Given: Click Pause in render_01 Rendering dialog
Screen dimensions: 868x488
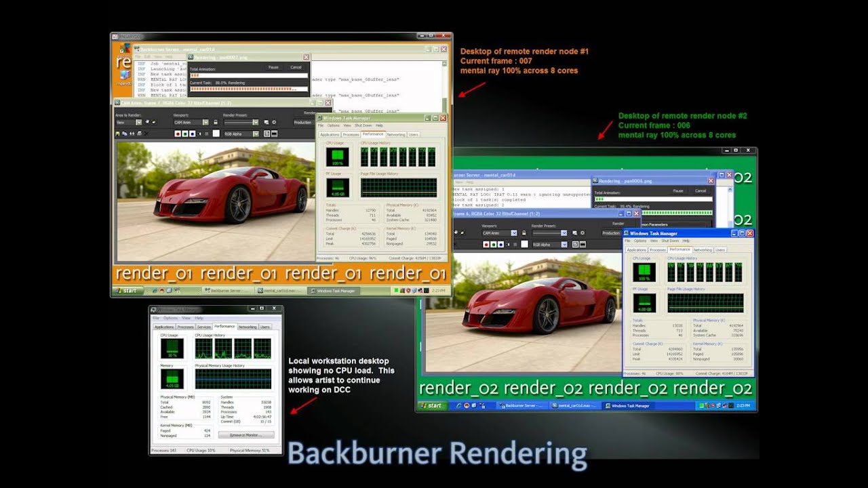Looking at the screenshot, I should [273, 67].
